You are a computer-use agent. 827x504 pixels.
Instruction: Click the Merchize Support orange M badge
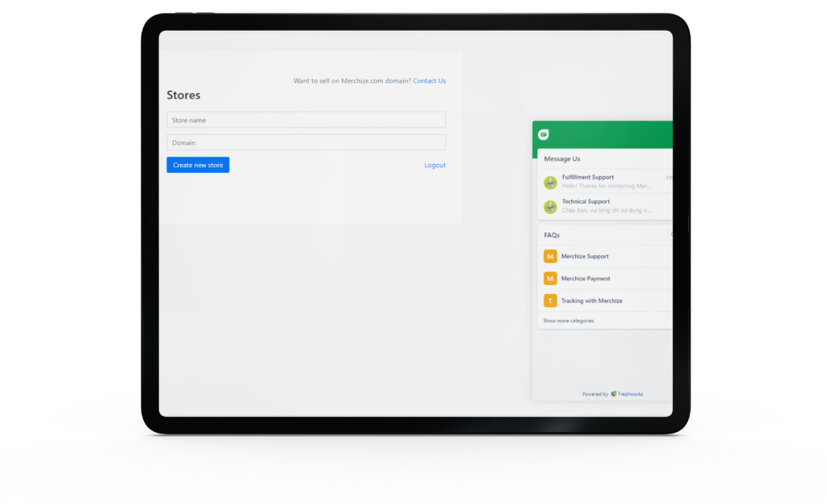(550, 256)
